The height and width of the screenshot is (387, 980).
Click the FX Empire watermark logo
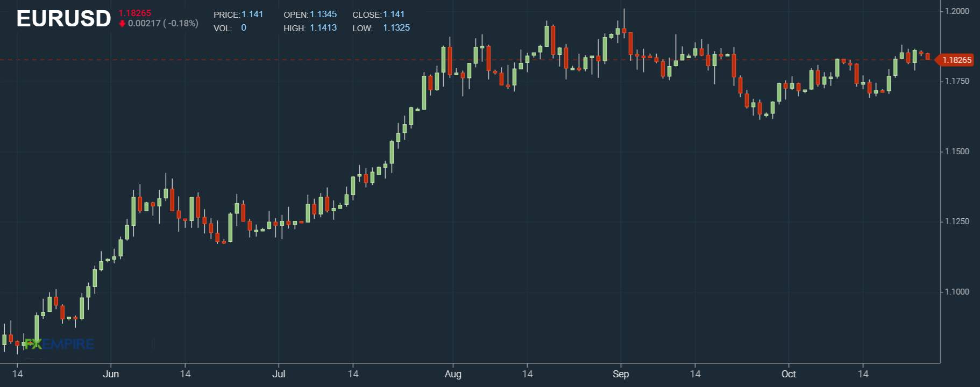[x=59, y=344]
